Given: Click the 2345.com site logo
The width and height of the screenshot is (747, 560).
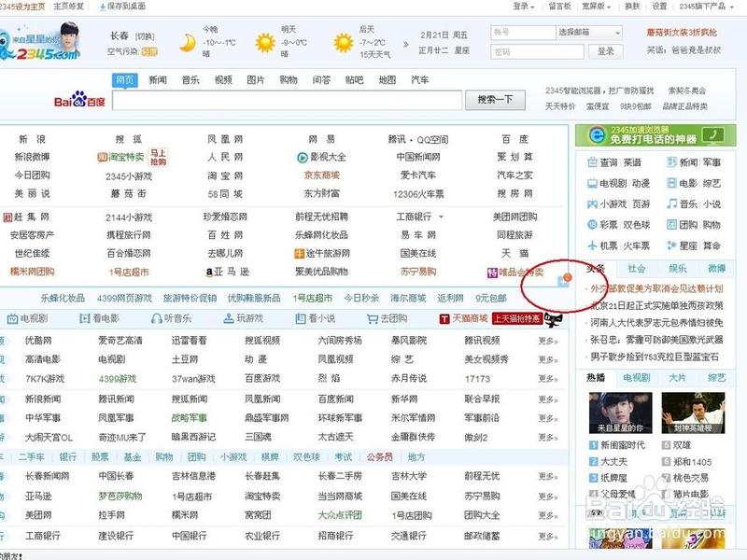Looking at the screenshot, I should click(40, 43).
